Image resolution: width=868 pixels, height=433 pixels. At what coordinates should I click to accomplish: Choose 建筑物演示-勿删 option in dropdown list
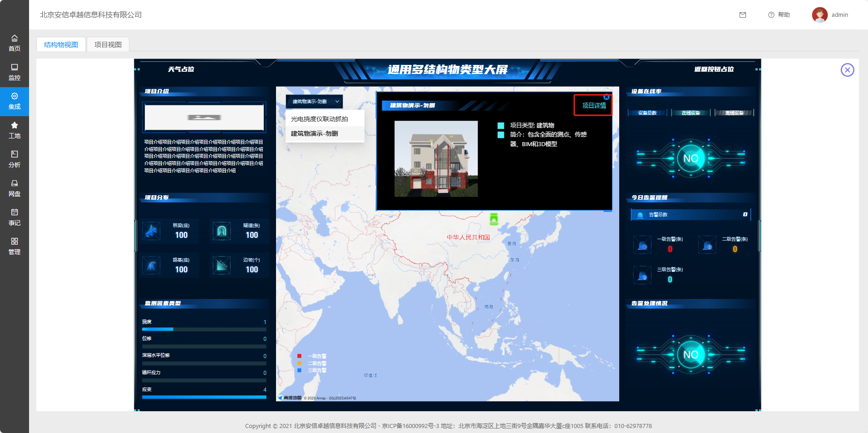(x=315, y=133)
